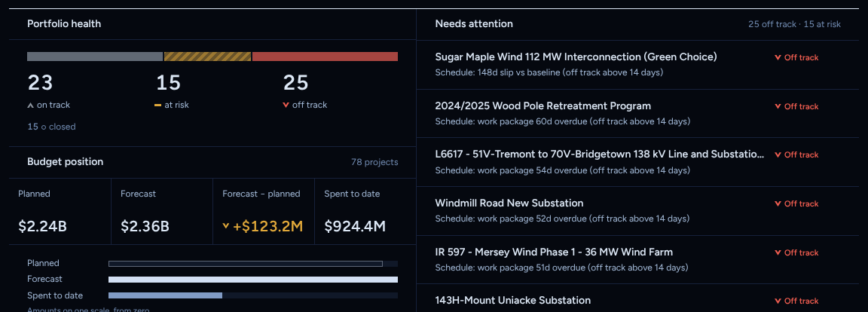Click the Planned budget bar

pos(246,264)
